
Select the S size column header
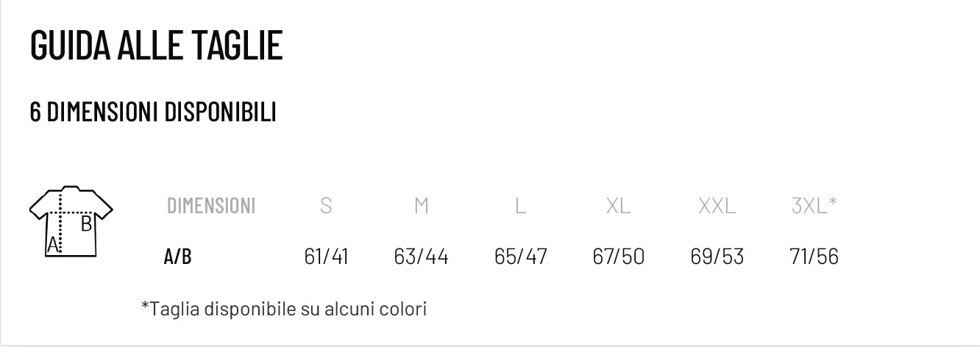point(326,206)
